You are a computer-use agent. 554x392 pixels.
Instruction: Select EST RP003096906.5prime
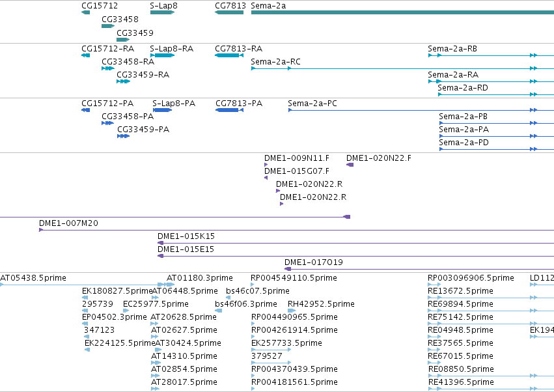click(471, 278)
